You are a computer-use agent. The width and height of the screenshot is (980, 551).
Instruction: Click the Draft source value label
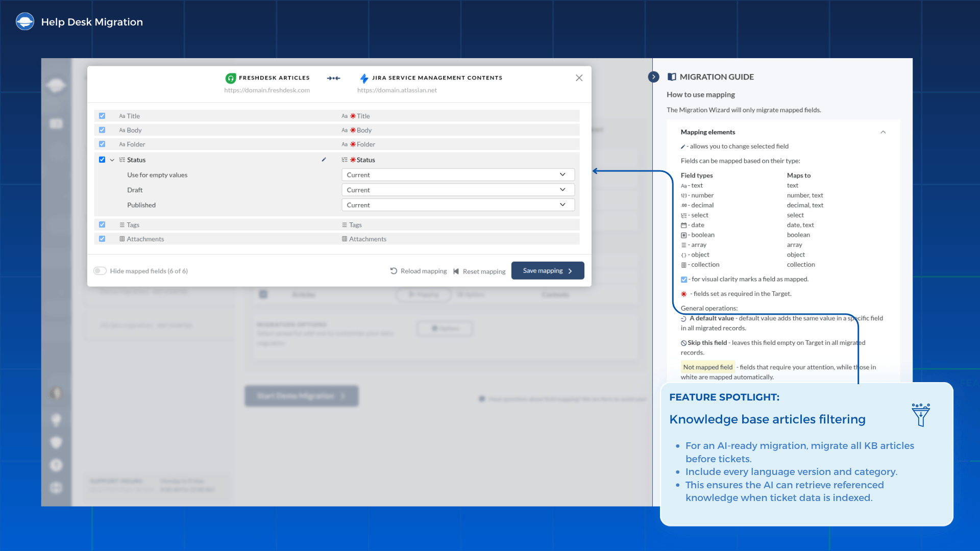[135, 190]
